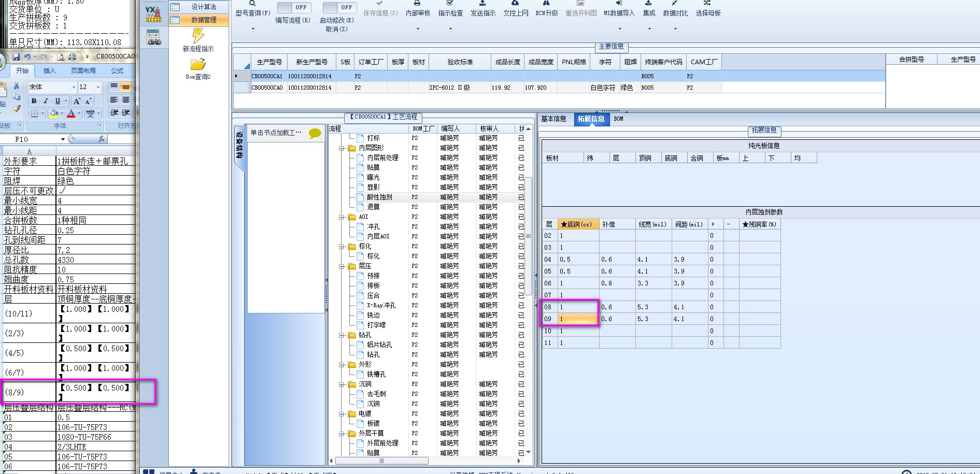
Task: Click the 数据对比 compare icon
Action: point(675,3)
